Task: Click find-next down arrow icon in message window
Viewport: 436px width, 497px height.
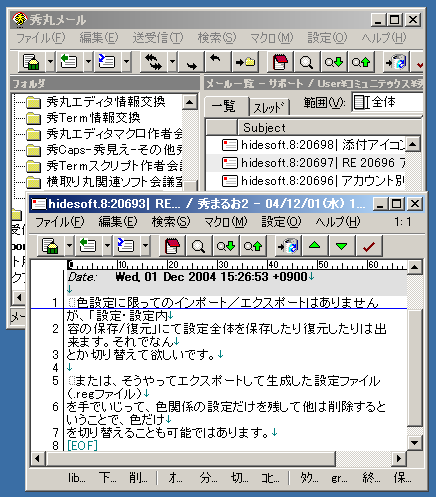Action: (x=226, y=246)
